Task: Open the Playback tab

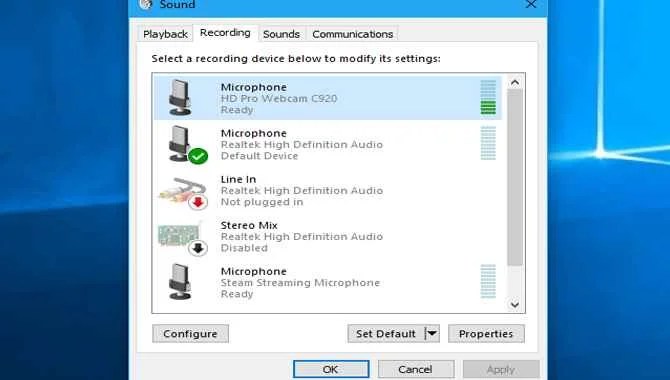Action: click(x=165, y=34)
